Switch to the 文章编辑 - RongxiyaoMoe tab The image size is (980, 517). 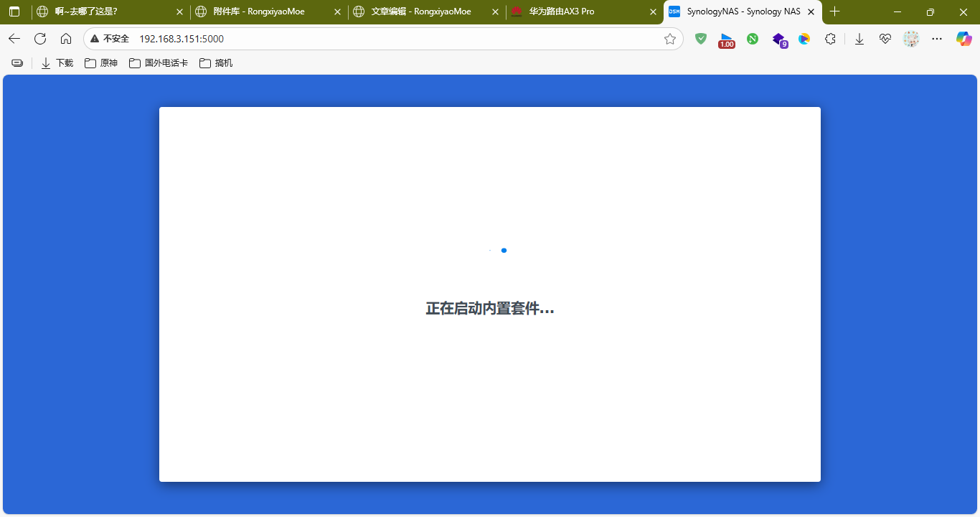click(x=426, y=11)
